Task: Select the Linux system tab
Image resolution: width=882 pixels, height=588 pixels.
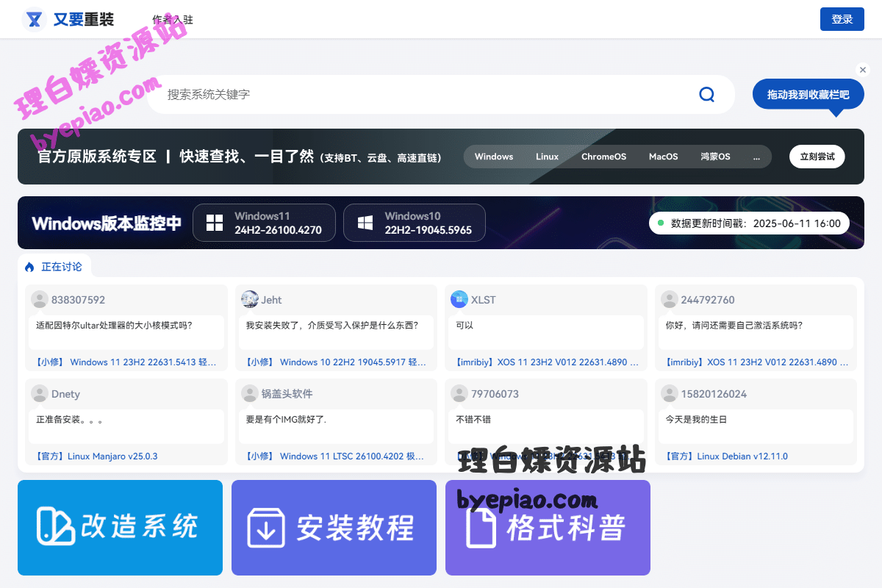Action: (547, 157)
